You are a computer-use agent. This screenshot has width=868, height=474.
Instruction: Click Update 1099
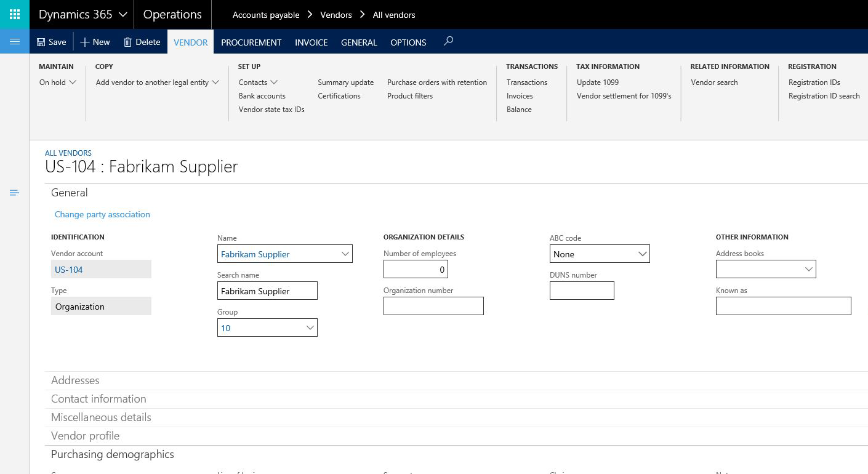pyautogui.click(x=598, y=82)
